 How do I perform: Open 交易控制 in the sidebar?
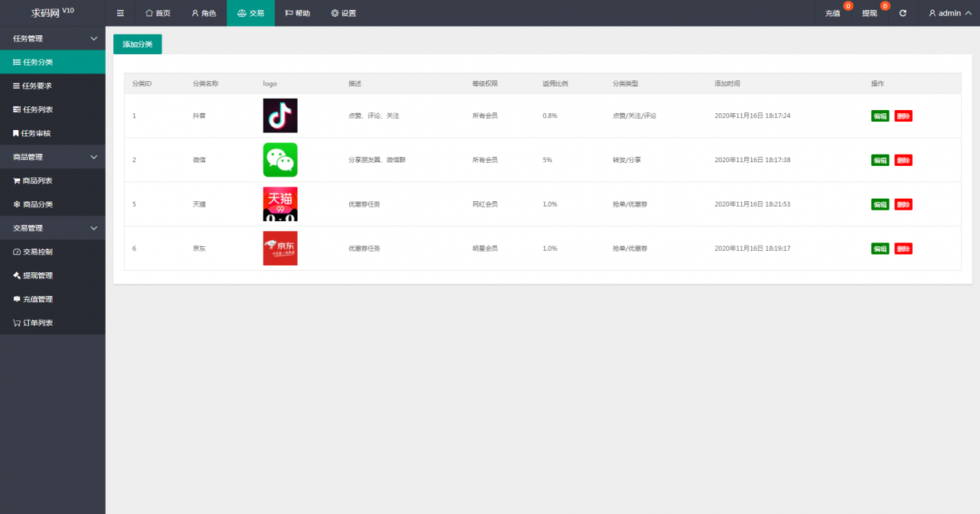click(x=53, y=252)
